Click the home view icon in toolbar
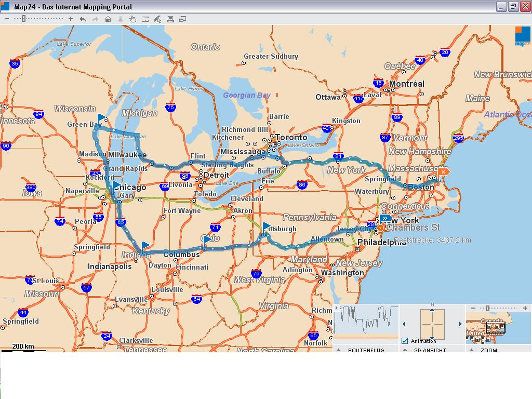 108,19
